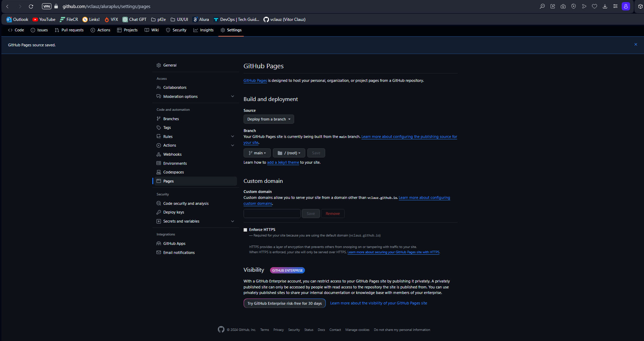Viewport: 644px width, 341px height.
Task: Open Webhooks settings
Action: click(195, 154)
